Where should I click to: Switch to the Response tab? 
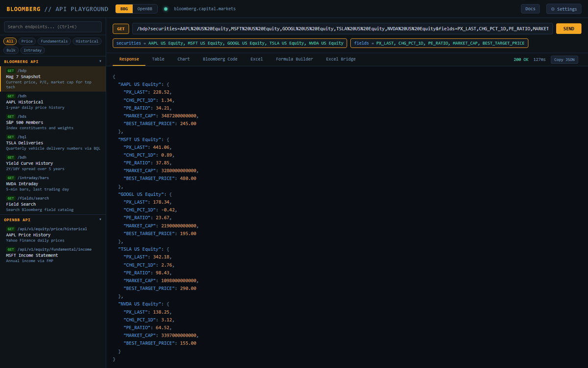point(129,59)
